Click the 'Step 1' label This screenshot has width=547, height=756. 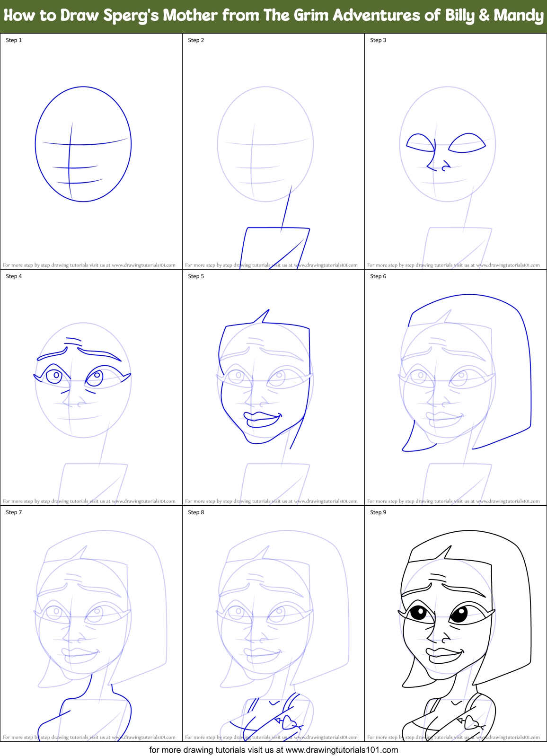pyautogui.click(x=14, y=40)
